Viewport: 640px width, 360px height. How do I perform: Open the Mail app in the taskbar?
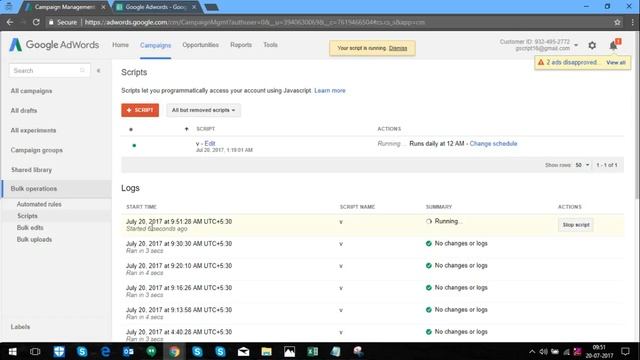244,351
